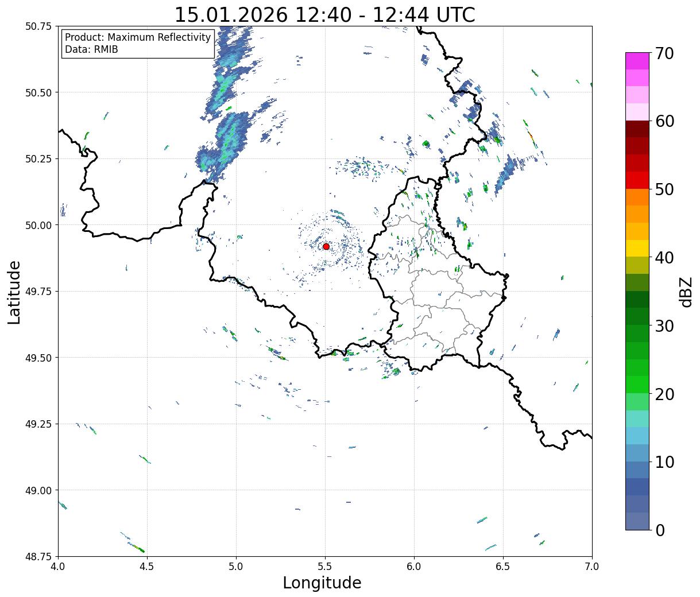Click the longitude tick label '6.0'
Viewport: 700px width, 597px height.
click(x=414, y=567)
